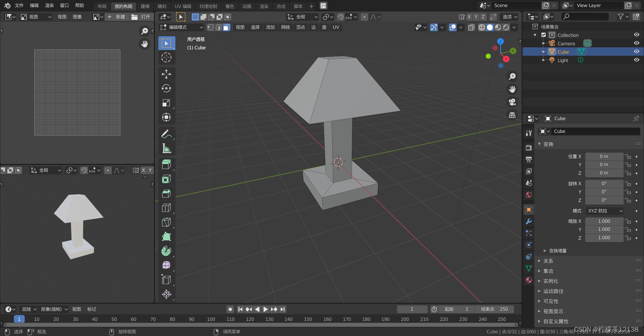This screenshot has height=336, width=644.
Task: Uncheck the Collection exclude checkbox
Action: click(543, 35)
